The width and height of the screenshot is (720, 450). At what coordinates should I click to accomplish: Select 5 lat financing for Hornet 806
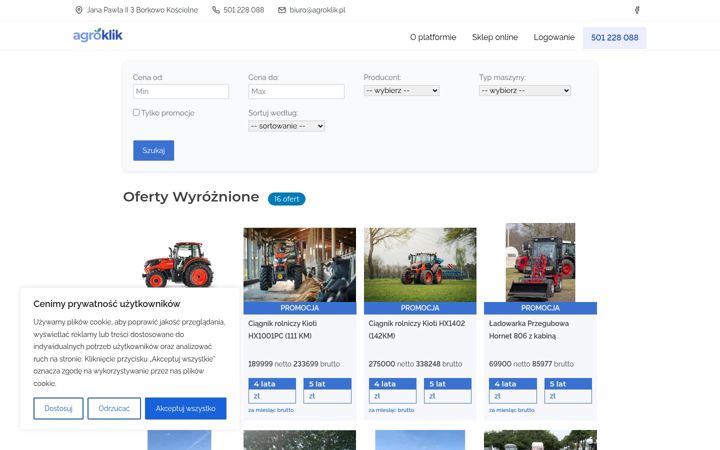coord(568,391)
